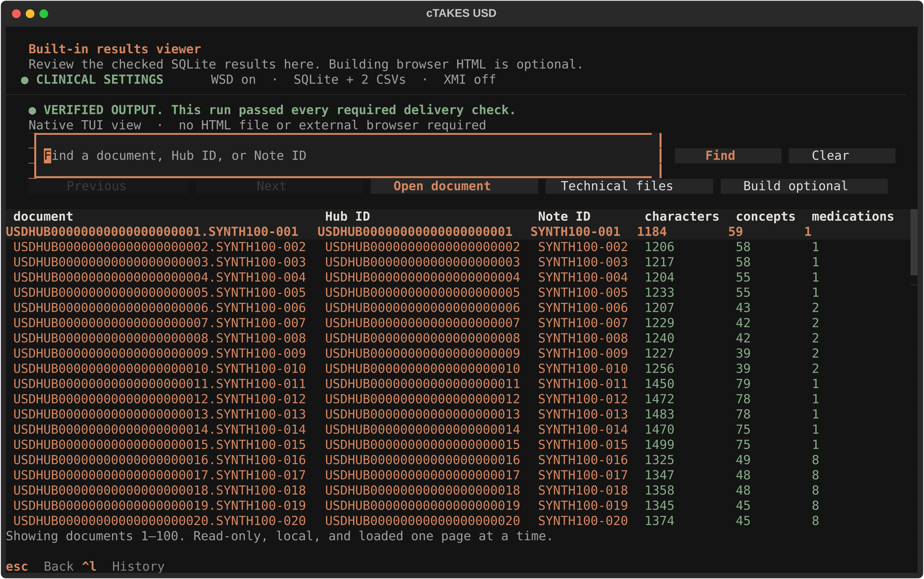This screenshot has height=579, width=924.
Task: Select row USDHUB00000000000000000004.SYNTH100-004
Action: click(458, 277)
